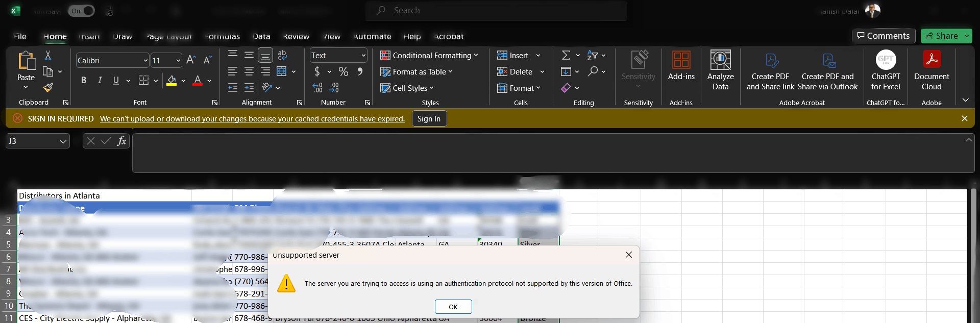This screenshot has height=323, width=980.
Task: Increase font size with the larger A
Action: (x=191, y=60)
